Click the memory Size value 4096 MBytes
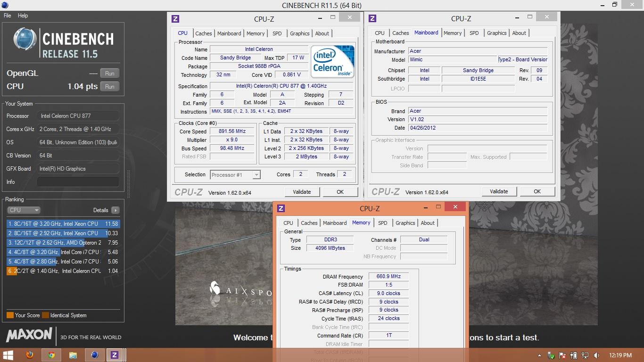 pyautogui.click(x=331, y=248)
